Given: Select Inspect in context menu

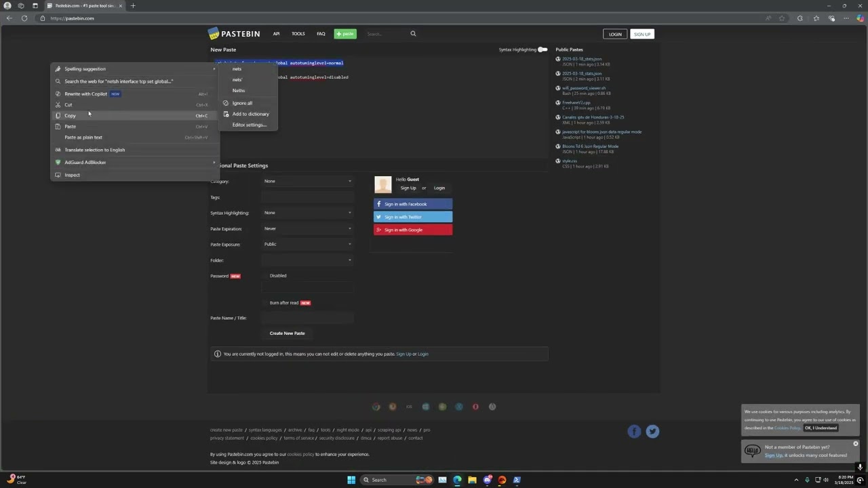Looking at the screenshot, I should point(135,175).
